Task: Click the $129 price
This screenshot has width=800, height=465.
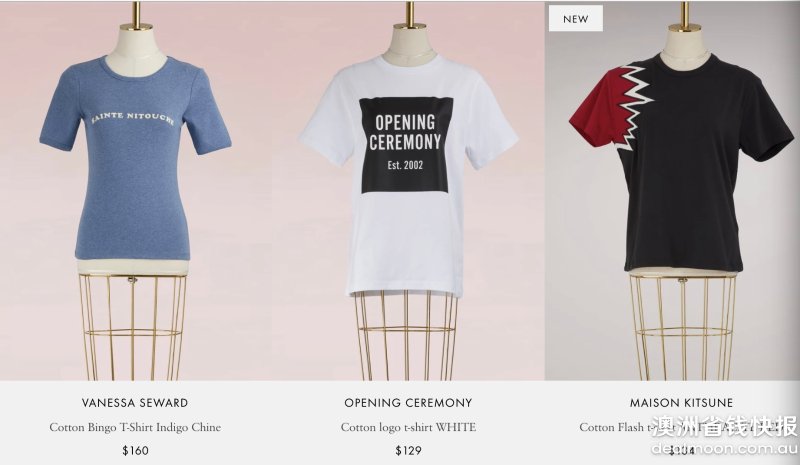Action: tap(408, 451)
